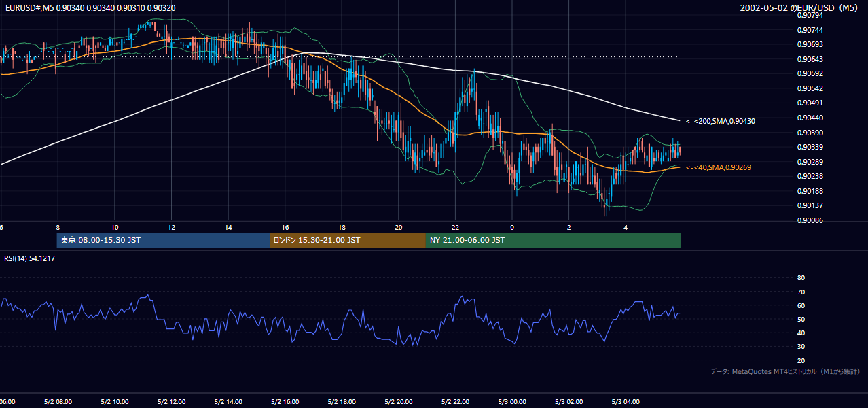Image resolution: width=868 pixels, height=408 pixels.
Task: Click hour tick 16 under price chart
Action: click(x=285, y=228)
